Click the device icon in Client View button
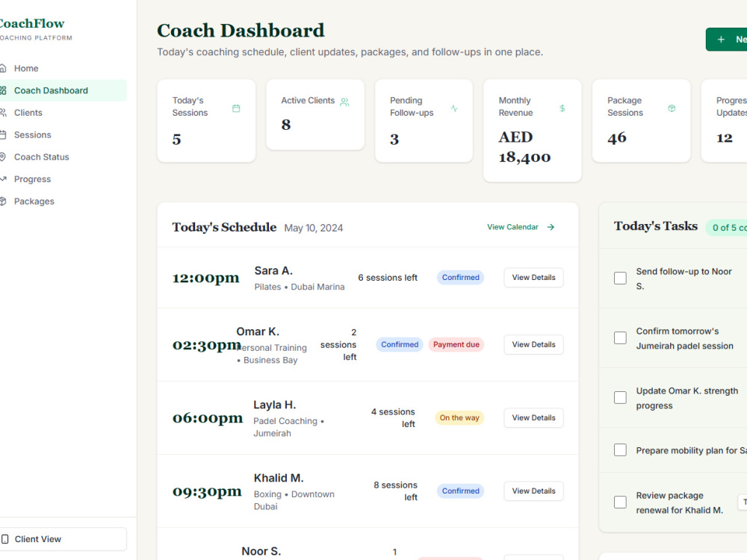747x560 pixels. coord(4,539)
